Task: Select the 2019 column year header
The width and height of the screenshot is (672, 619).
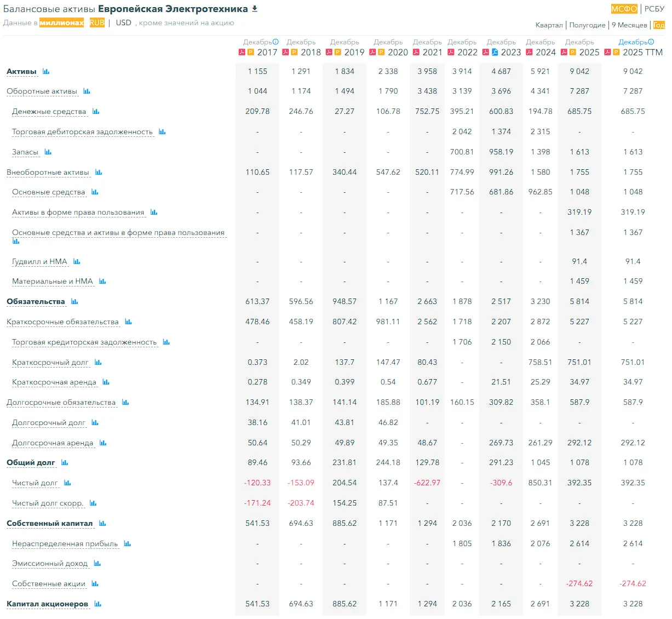Action: pyautogui.click(x=354, y=53)
